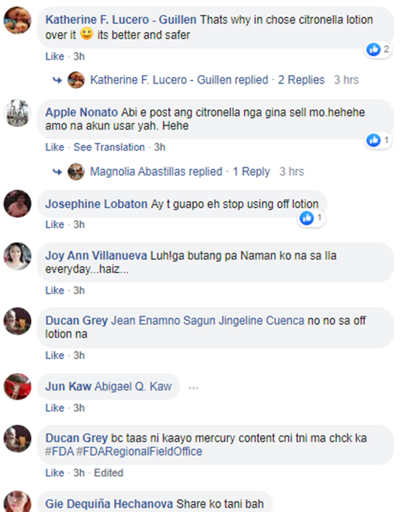
Task: Open tagged profile Abigael Q. Kaw
Action: click(133, 387)
